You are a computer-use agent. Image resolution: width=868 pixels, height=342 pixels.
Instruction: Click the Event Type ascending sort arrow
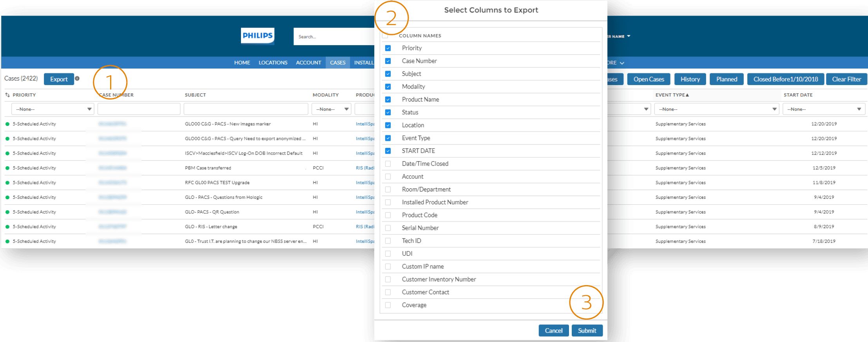[x=687, y=95]
